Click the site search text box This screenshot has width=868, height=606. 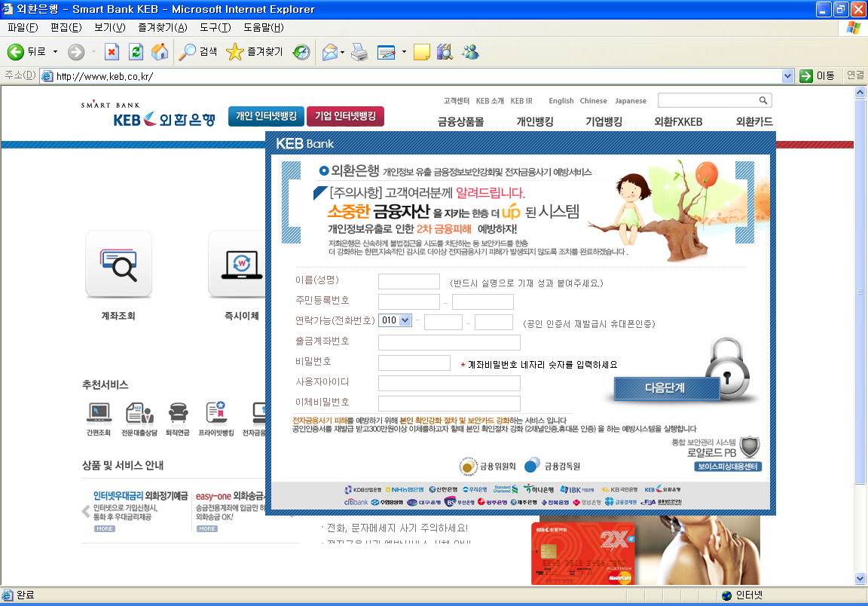[708, 100]
